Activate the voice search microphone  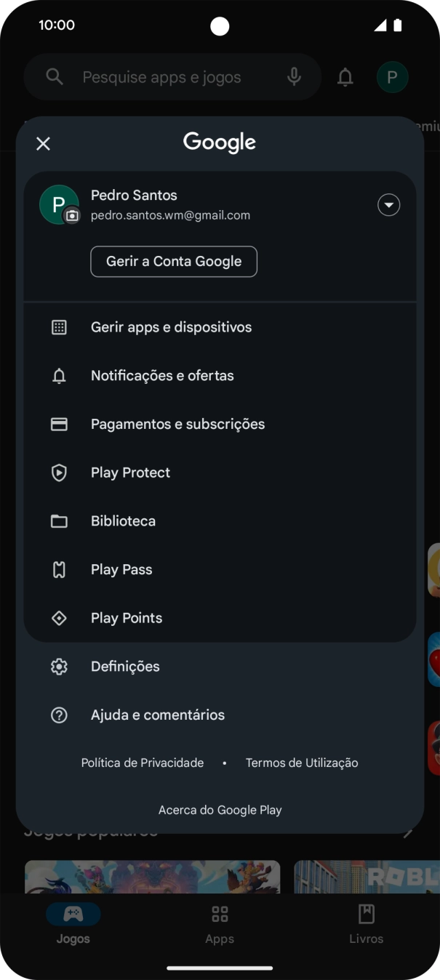tap(294, 76)
